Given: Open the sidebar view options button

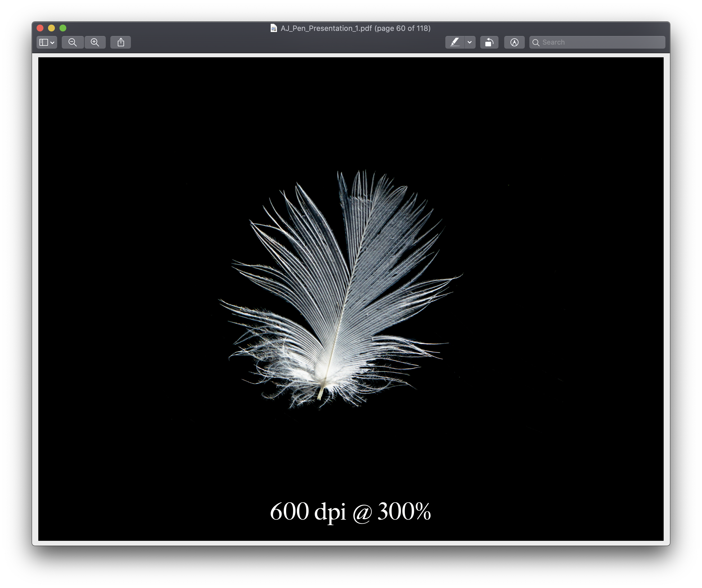Looking at the screenshot, I should [44, 43].
